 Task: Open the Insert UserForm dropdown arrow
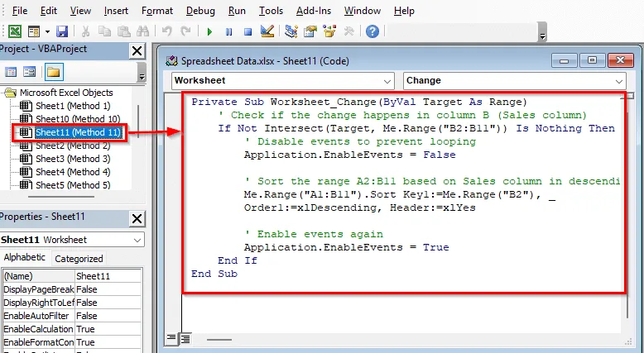(47, 31)
